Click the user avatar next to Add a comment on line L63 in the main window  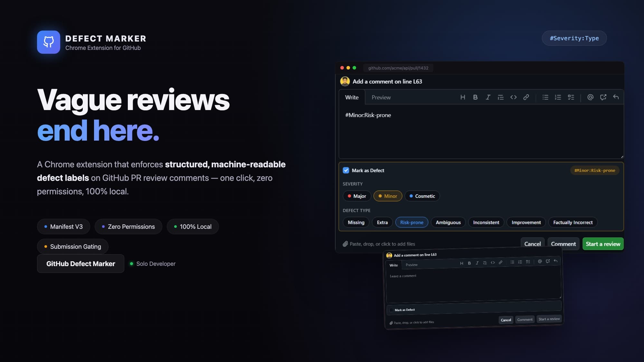pyautogui.click(x=345, y=81)
